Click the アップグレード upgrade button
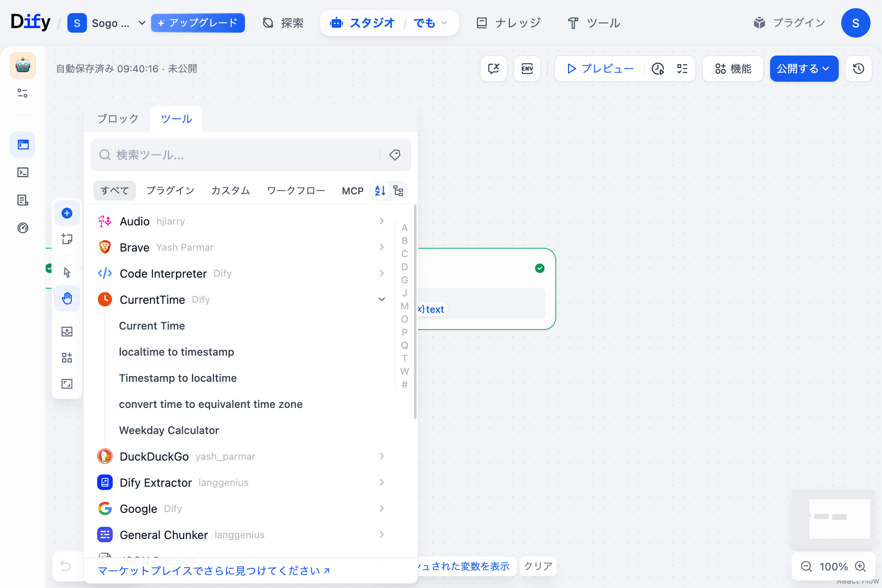 pos(198,23)
